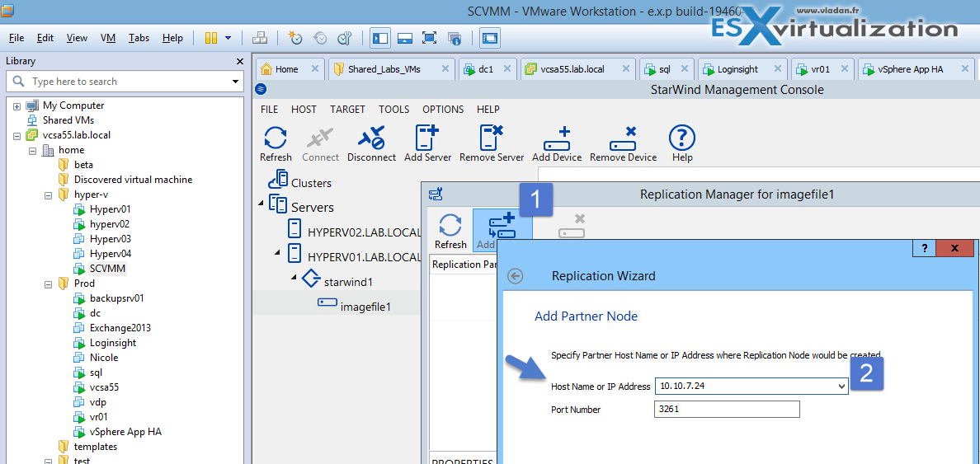Open the VM menu in VMware Workstation
The height and width of the screenshot is (464, 980).
[108, 38]
